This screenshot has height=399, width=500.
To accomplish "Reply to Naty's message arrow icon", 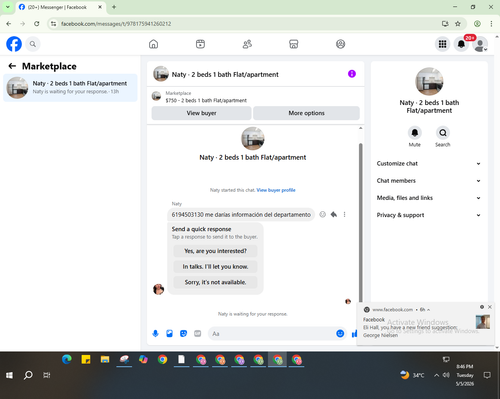I will [x=333, y=214].
